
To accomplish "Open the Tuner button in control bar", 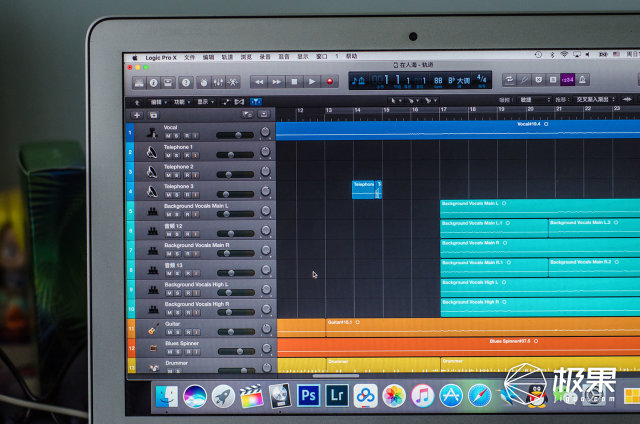I will tap(524, 80).
